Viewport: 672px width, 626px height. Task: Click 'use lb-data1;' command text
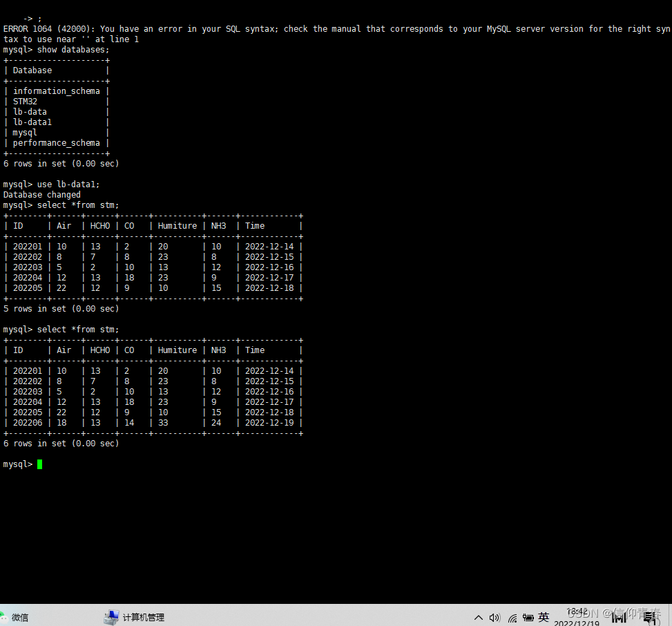point(68,184)
